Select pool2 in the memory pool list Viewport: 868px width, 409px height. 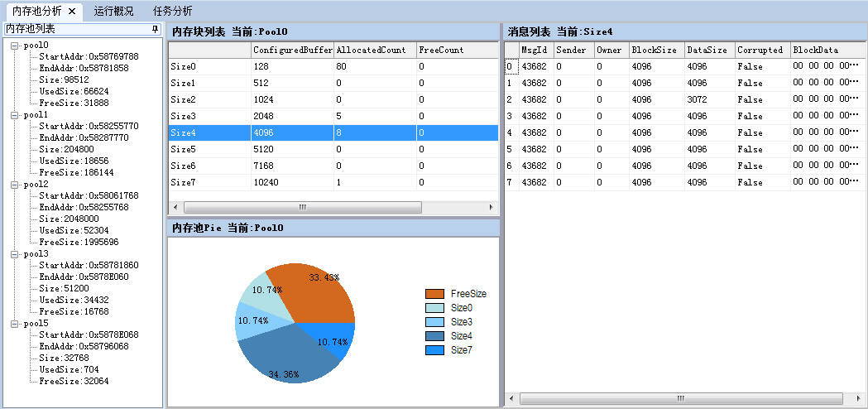(x=36, y=185)
